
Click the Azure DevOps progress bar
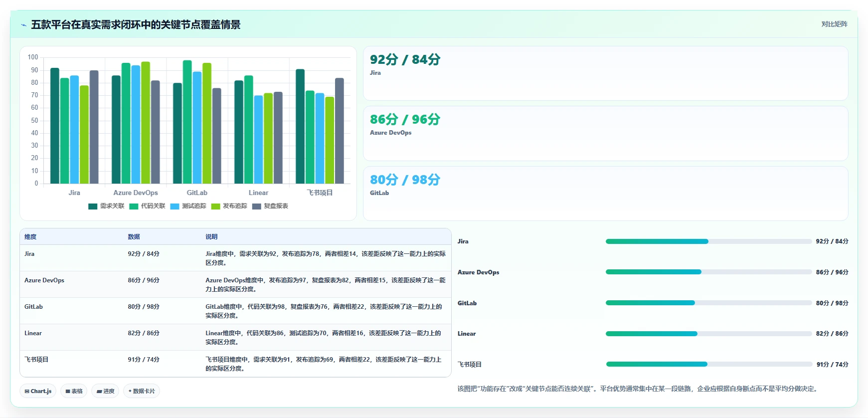coord(708,272)
